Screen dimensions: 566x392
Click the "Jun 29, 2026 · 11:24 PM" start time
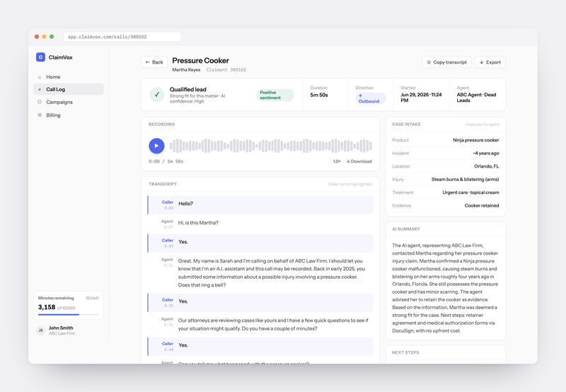point(421,98)
